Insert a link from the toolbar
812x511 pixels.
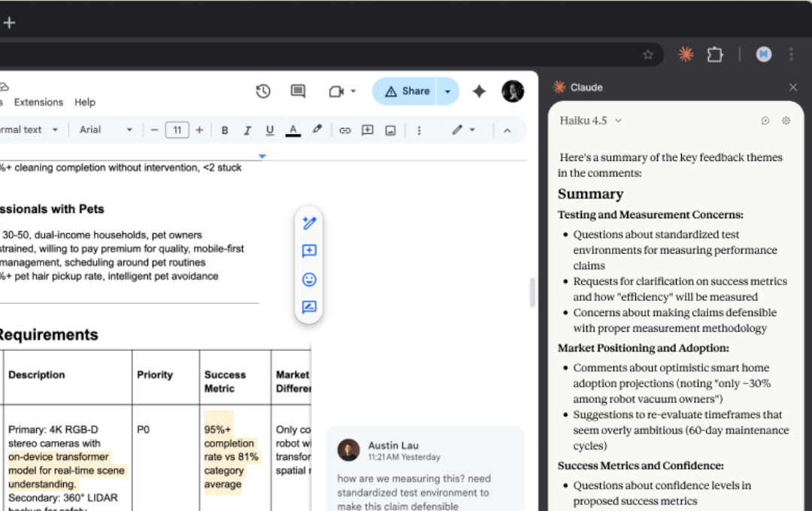click(x=345, y=130)
